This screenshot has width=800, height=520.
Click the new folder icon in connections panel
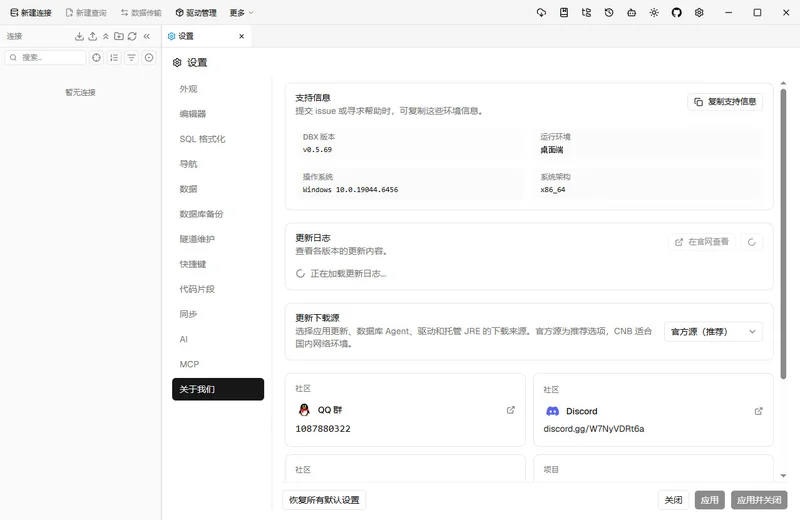(119, 36)
